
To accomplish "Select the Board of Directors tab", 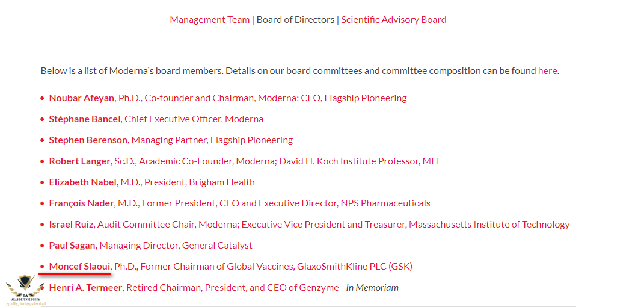I will point(295,20).
